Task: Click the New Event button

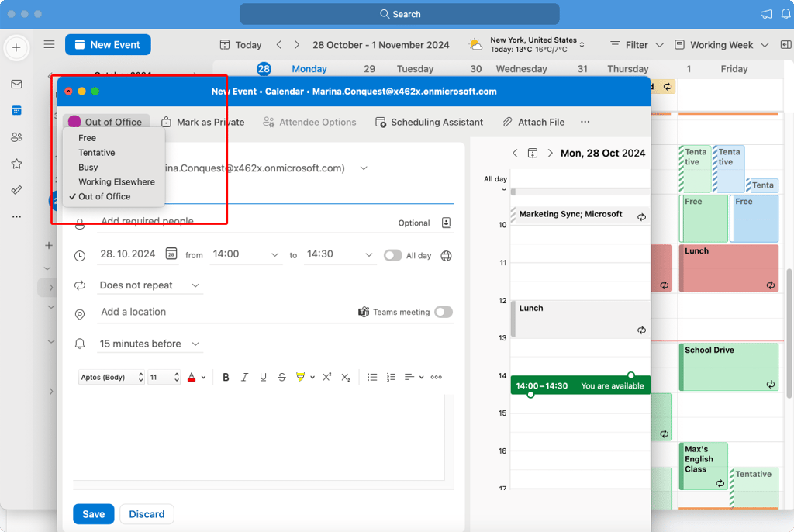Action: 108,44
